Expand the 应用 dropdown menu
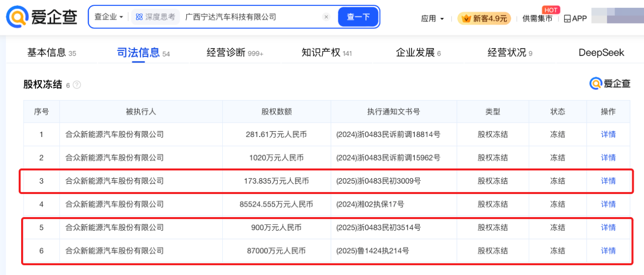 433,19
